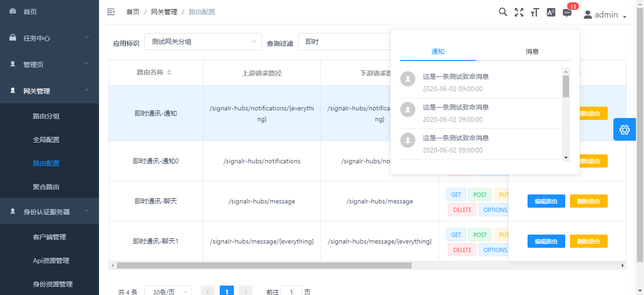Click the language translation icon
The height and width of the screenshot is (295, 644).
click(x=551, y=13)
